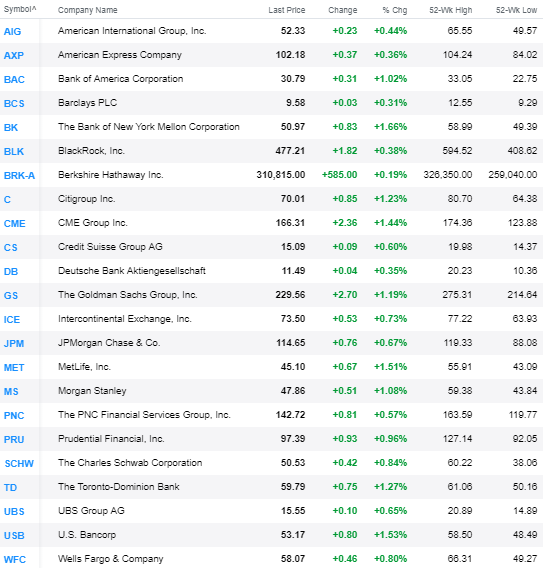Select The Toronto-Dominion Bank name
The height and width of the screenshot is (568, 543).
118,487
